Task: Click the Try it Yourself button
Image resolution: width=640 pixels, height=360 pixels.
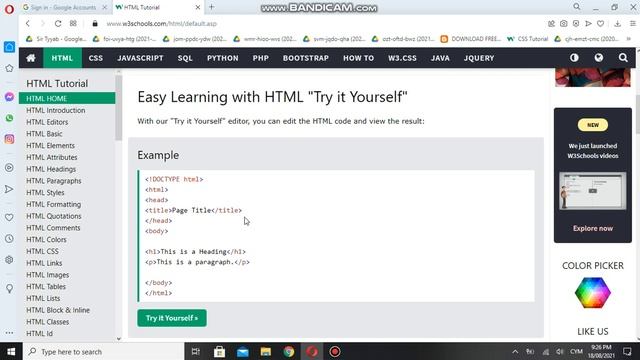Action: 172,318
